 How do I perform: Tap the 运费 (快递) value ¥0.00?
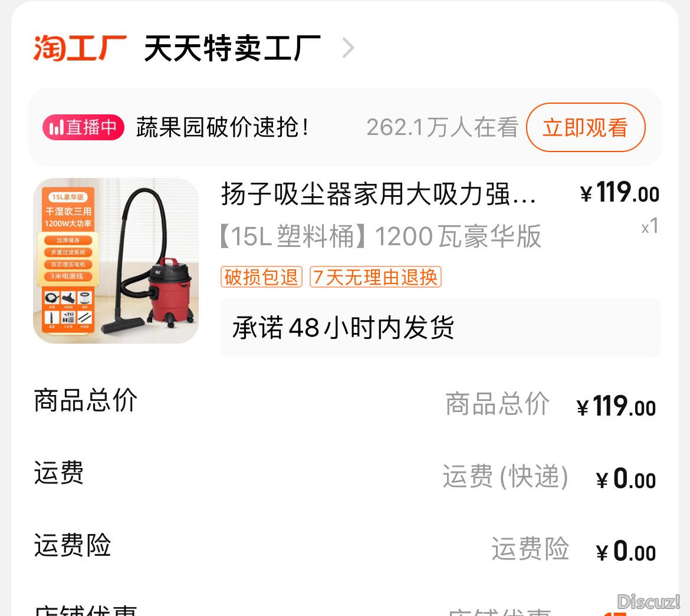[x=626, y=478]
